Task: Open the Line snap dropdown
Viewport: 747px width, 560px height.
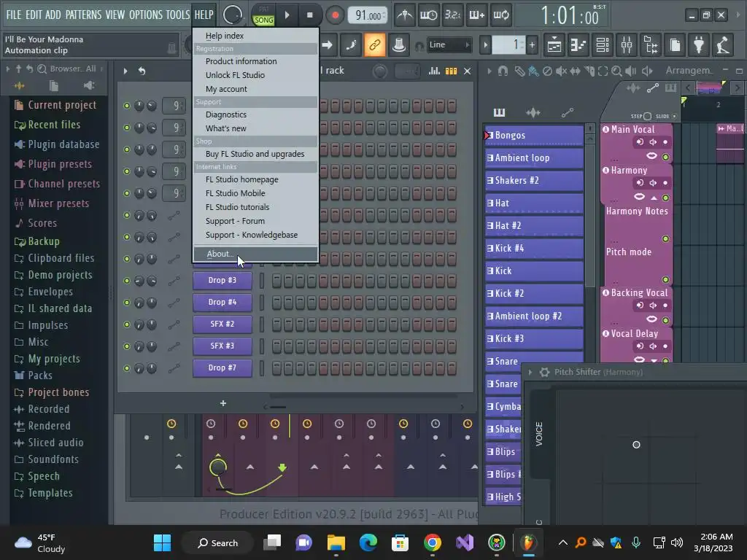Action: point(449,45)
